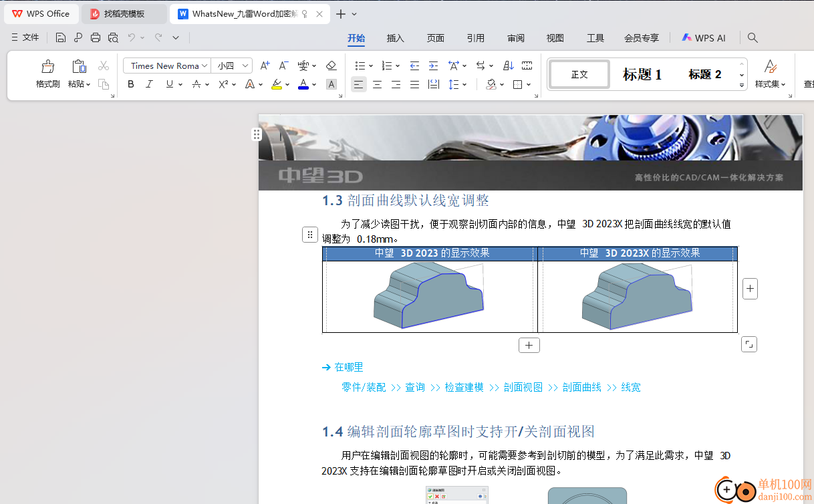Open new tab with plus button
This screenshot has height=504, width=814.
coord(341,14)
